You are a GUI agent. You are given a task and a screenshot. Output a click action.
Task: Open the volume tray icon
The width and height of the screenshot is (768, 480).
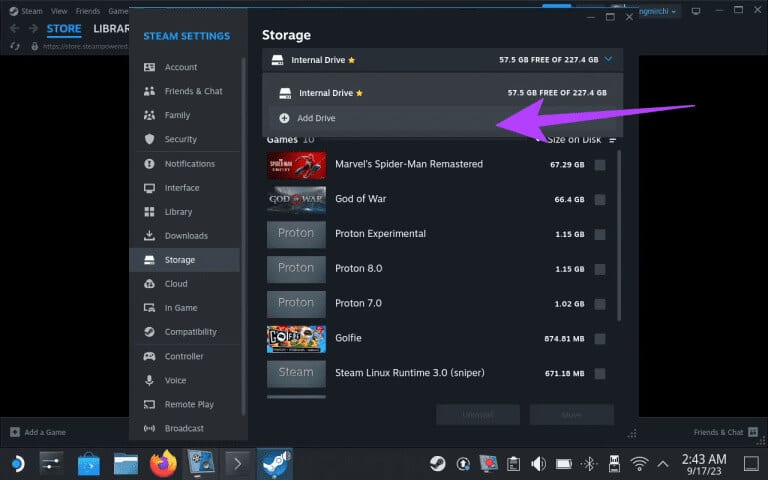(538, 463)
